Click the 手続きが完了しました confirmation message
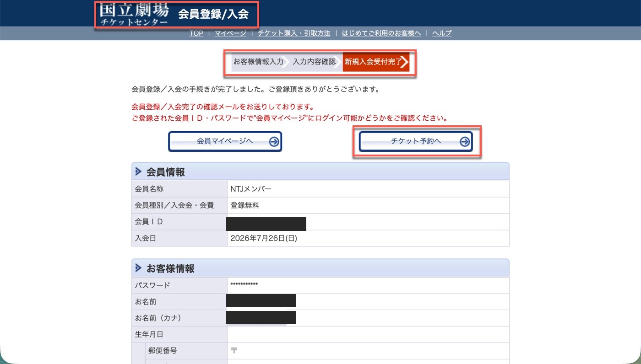This screenshot has width=641, height=364. click(x=255, y=89)
